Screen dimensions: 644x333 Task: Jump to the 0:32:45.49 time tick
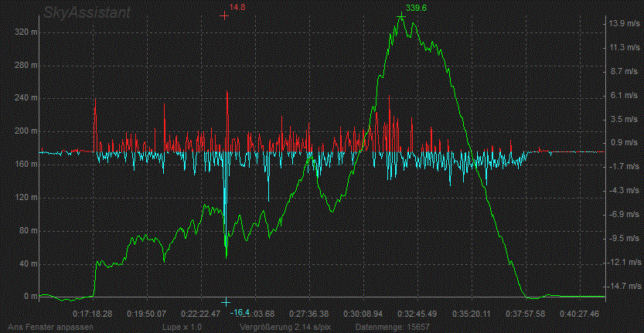417,314
